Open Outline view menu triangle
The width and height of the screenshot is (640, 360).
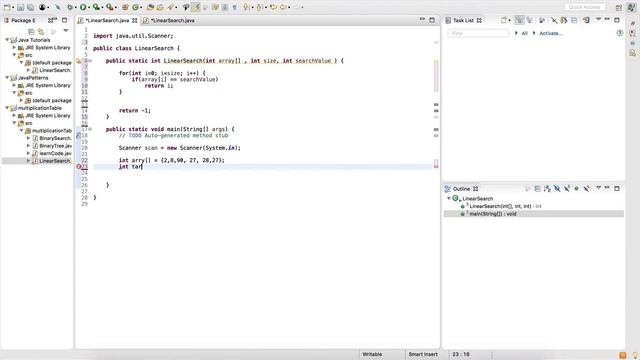[598, 188]
